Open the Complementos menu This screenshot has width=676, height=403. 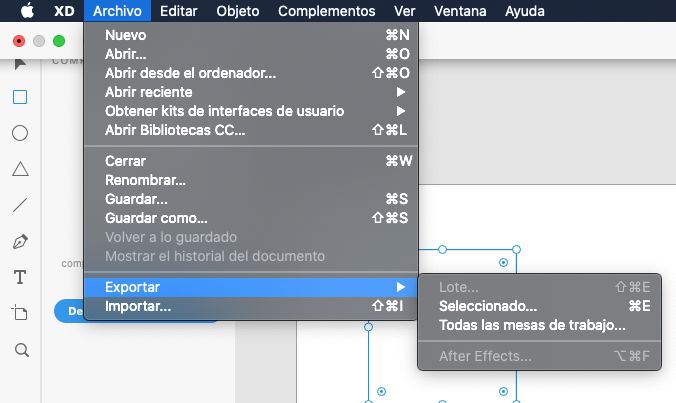coord(327,11)
